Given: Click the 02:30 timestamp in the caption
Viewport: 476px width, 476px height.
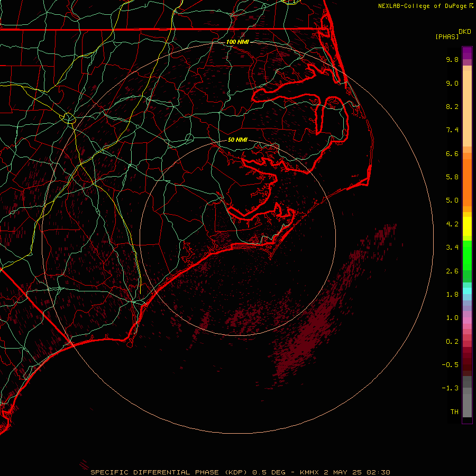Looking at the screenshot, I should coord(378,472).
